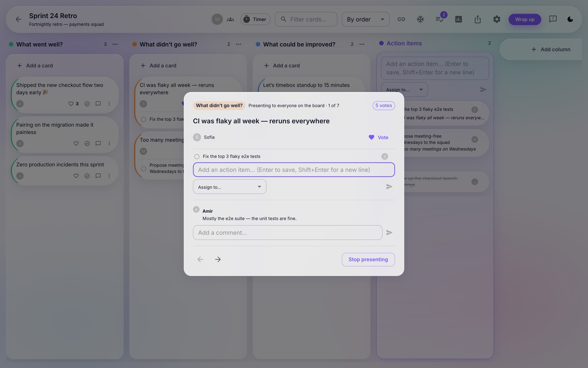Click the 5 votes badge in the dialog
The width and height of the screenshot is (588, 368).
point(384,106)
